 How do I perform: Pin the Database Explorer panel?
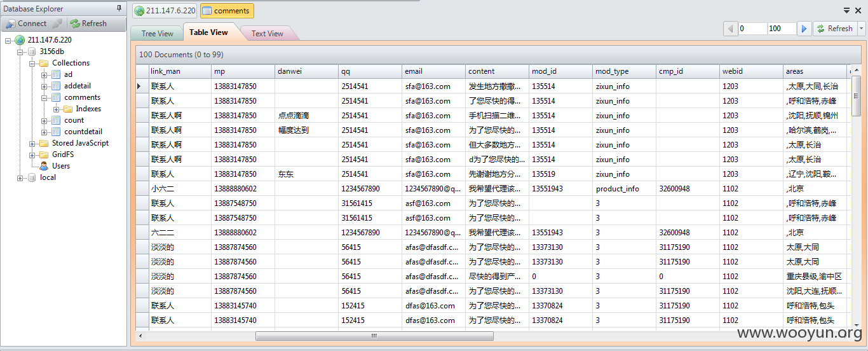[x=119, y=8]
